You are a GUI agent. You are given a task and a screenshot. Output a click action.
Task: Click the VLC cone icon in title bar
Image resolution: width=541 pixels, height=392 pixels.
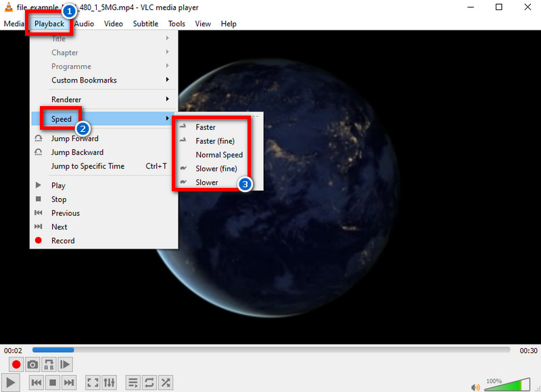click(x=8, y=7)
